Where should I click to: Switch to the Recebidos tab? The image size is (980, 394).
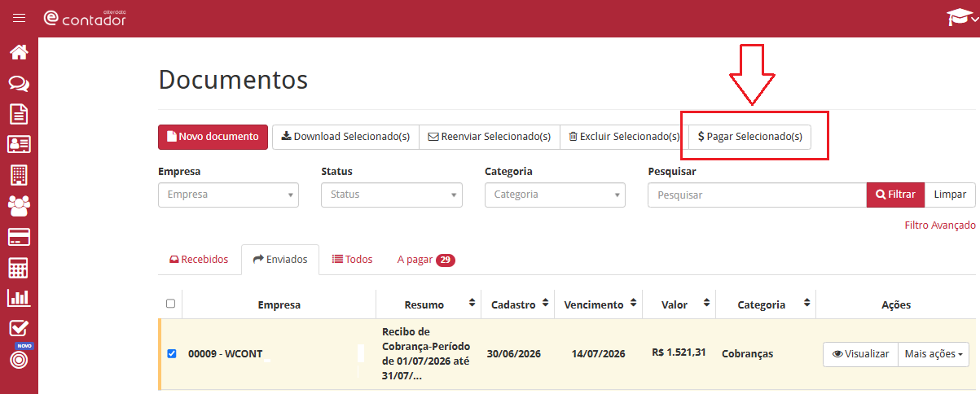pos(199,259)
